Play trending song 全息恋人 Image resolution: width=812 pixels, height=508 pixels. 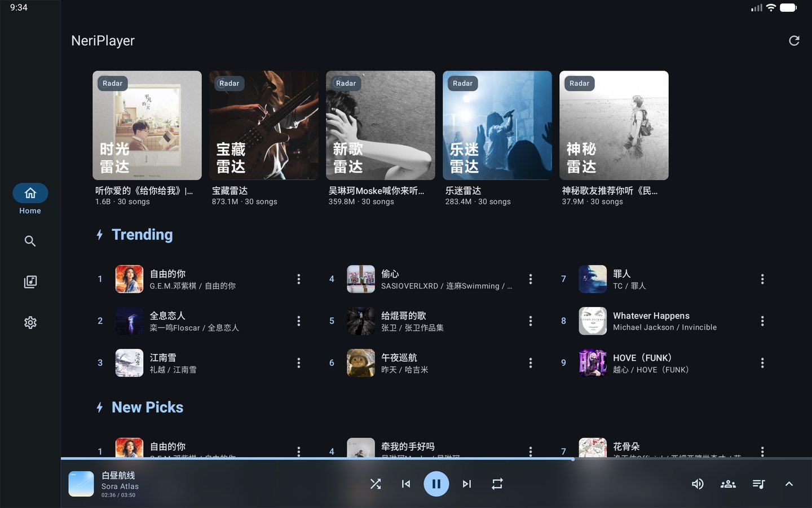pos(202,321)
